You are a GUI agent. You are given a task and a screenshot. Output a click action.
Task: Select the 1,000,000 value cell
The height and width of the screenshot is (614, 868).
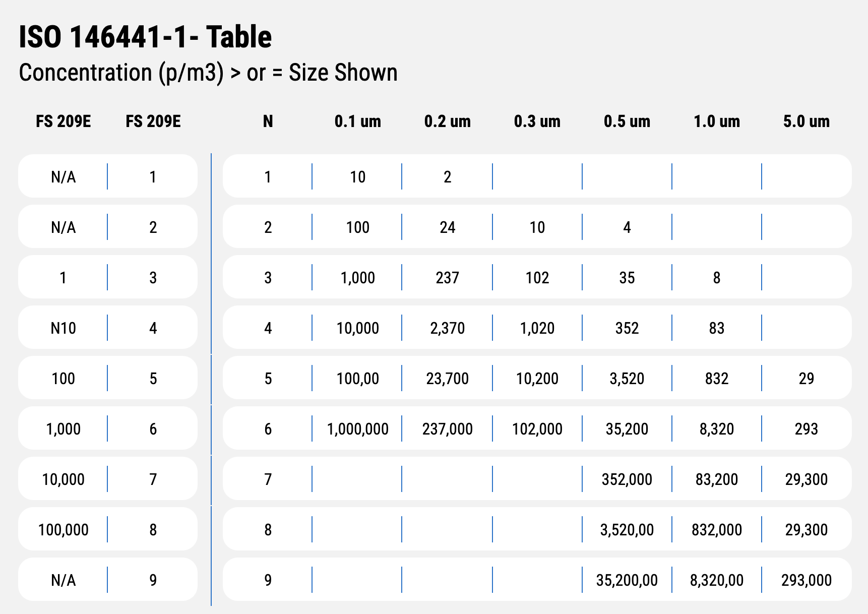pyautogui.click(x=357, y=429)
